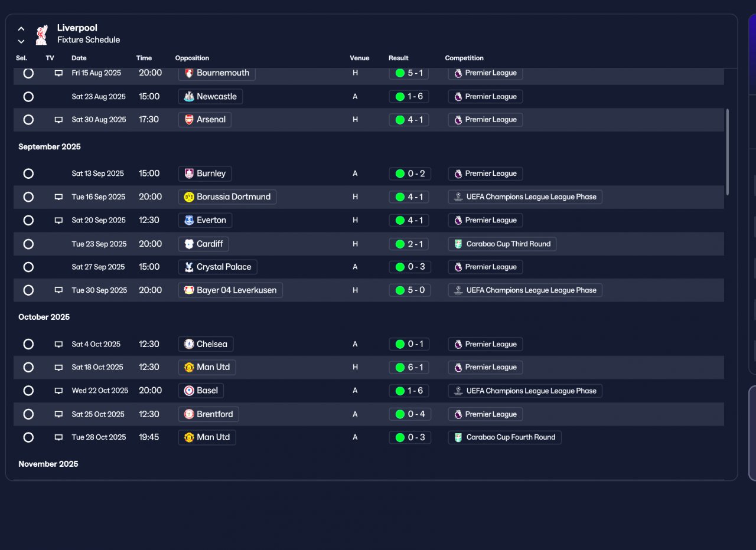The height and width of the screenshot is (550, 756).
Task: Select the radio for Brentford fixture
Action: tap(28, 414)
